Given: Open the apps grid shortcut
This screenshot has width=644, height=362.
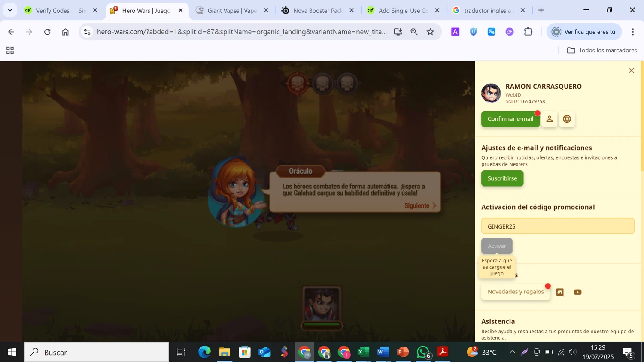Looking at the screenshot, I should point(10,51).
